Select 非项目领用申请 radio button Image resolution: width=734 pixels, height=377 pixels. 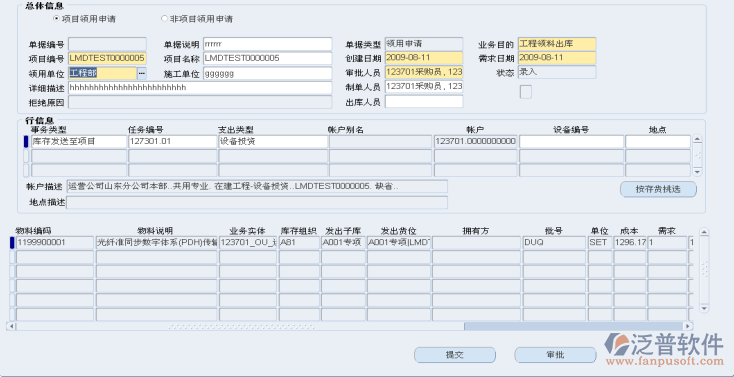point(164,19)
